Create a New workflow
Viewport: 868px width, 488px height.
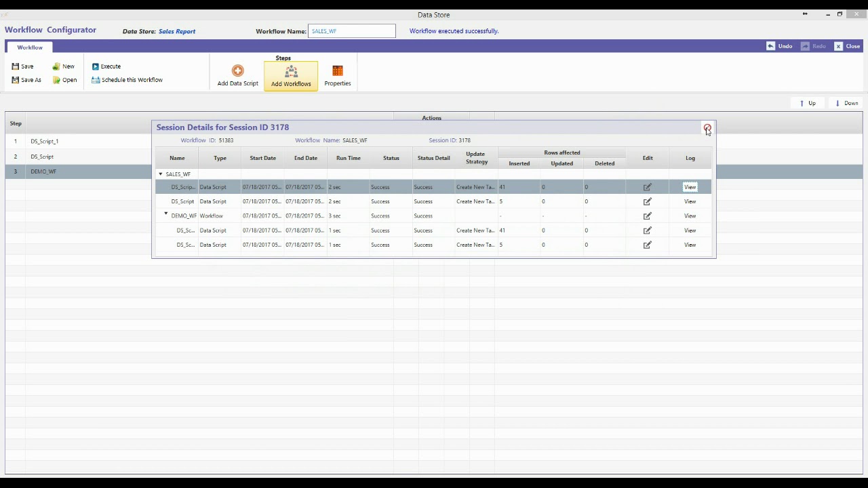point(64,66)
